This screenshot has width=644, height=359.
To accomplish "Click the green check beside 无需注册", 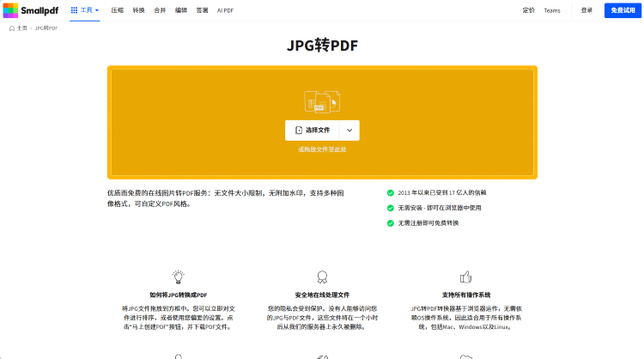I will pyautogui.click(x=391, y=223).
